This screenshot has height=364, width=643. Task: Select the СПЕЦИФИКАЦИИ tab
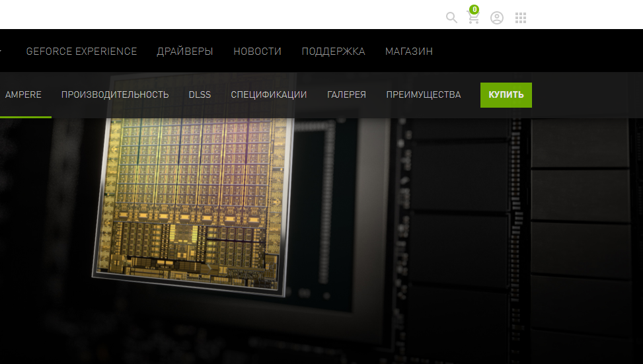tap(269, 94)
